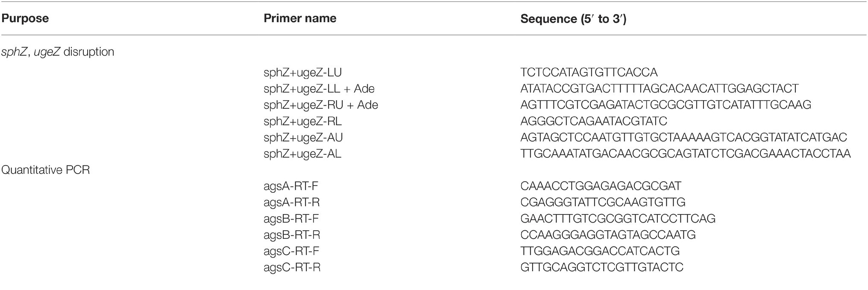This screenshot has width=868, height=290.
Task: Click sequence TTGGAGACGGACCATCACTG
Action: point(600,251)
